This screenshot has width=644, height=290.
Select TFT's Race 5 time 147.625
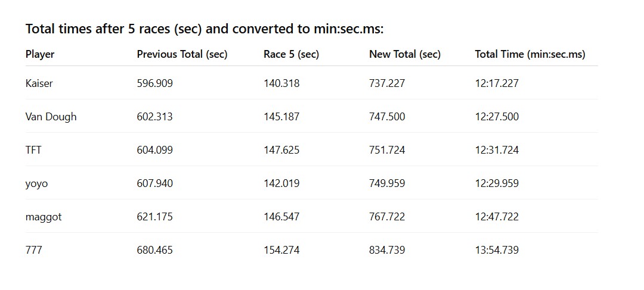pos(281,150)
